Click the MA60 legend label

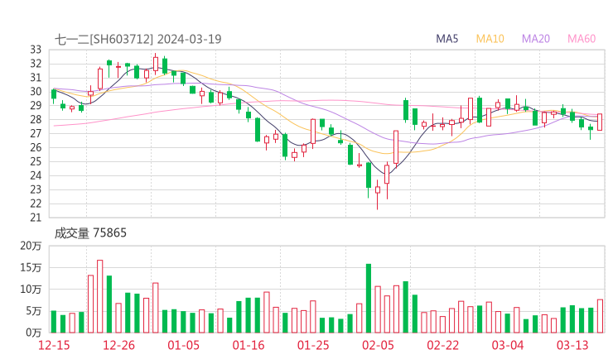pos(582,39)
